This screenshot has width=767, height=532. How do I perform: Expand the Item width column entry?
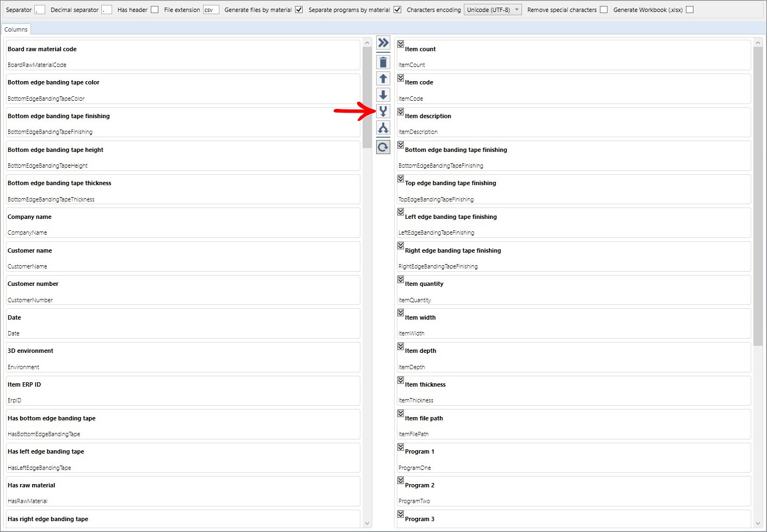pos(401,313)
